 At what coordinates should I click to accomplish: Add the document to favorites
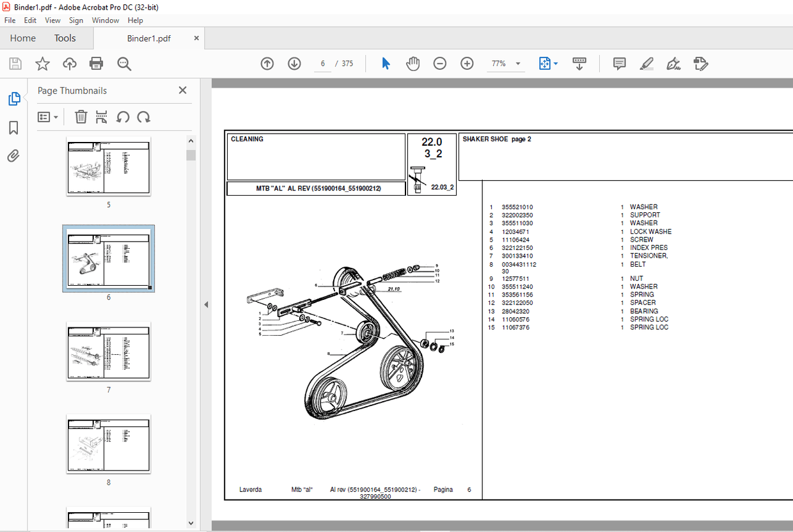[x=42, y=63]
